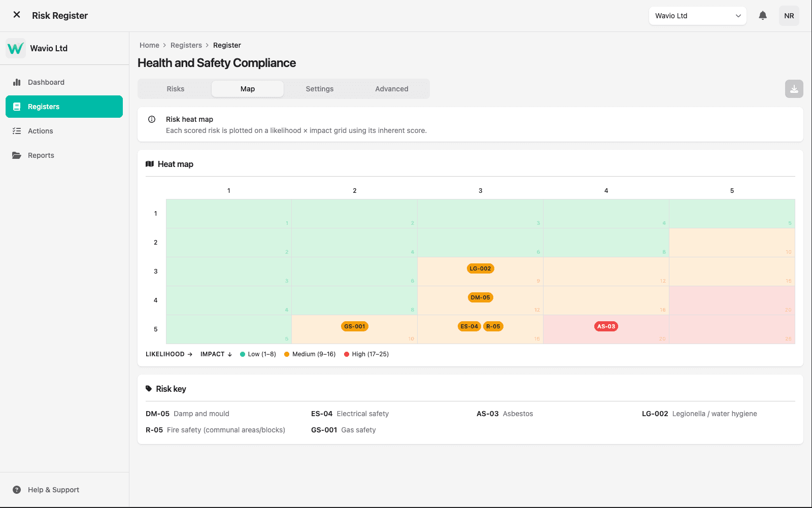Click the Heat map section map icon
The width and height of the screenshot is (812, 508).
150,164
